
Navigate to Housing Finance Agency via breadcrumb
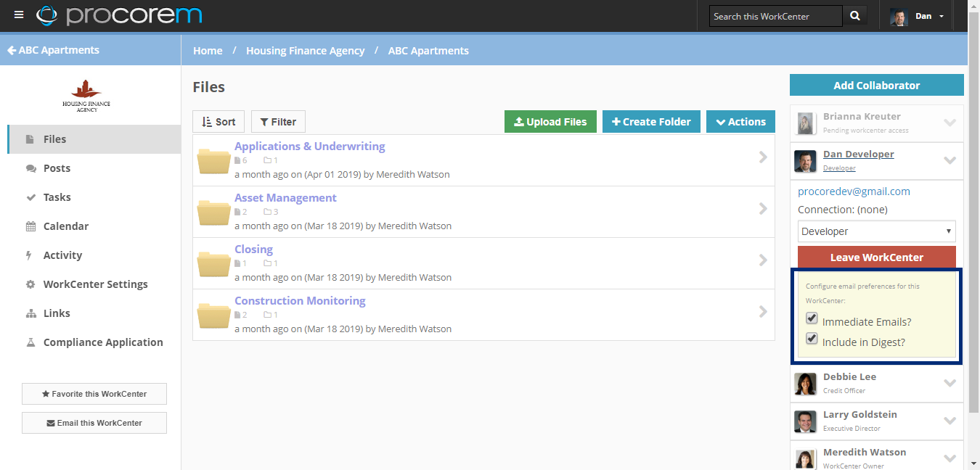305,50
